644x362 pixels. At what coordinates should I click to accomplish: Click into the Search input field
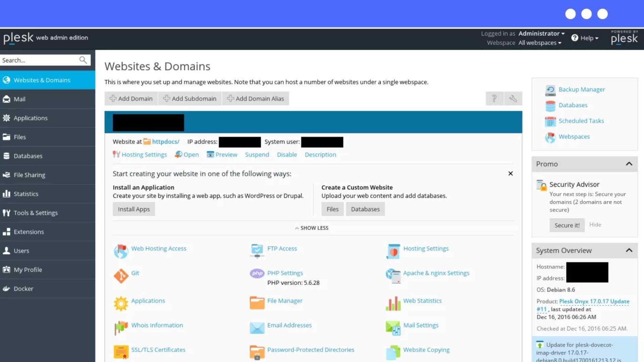[39, 60]
